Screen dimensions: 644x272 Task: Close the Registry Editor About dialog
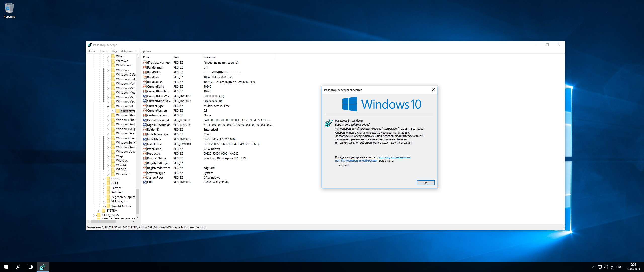coord(433,90)
